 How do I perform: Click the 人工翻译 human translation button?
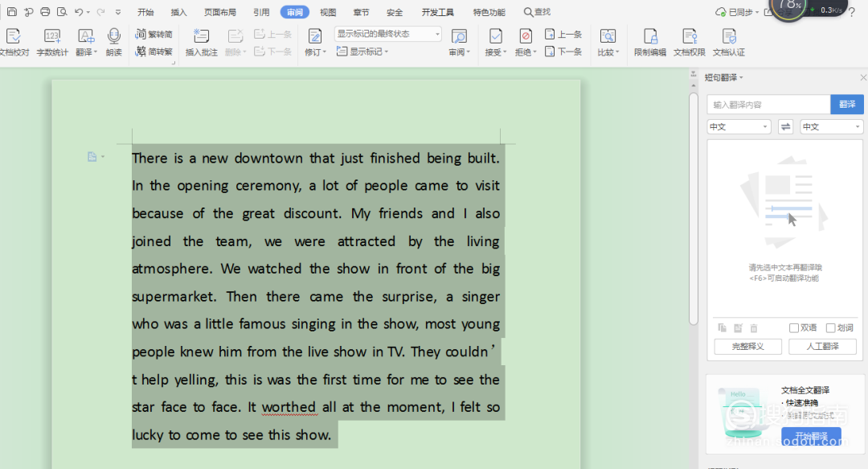tap(822, 347)
